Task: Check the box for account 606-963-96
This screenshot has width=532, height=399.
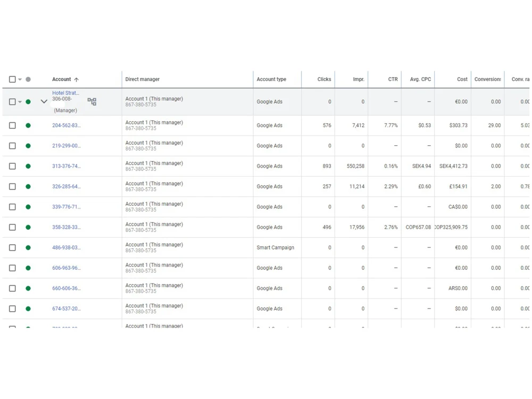Action: pyautogui.click(x=12, y=268)
